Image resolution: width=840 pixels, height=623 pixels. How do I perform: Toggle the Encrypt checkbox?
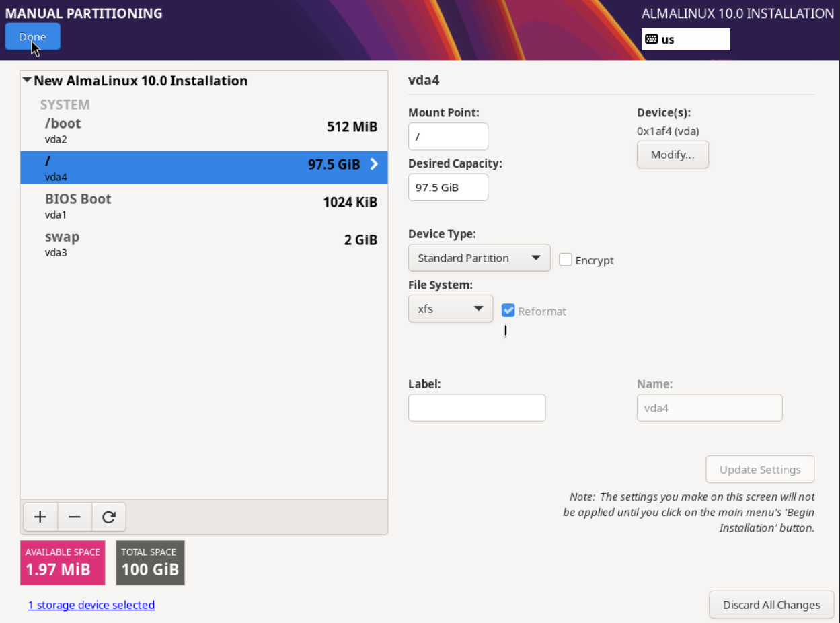pyautogui.click(x=566, y=260)
